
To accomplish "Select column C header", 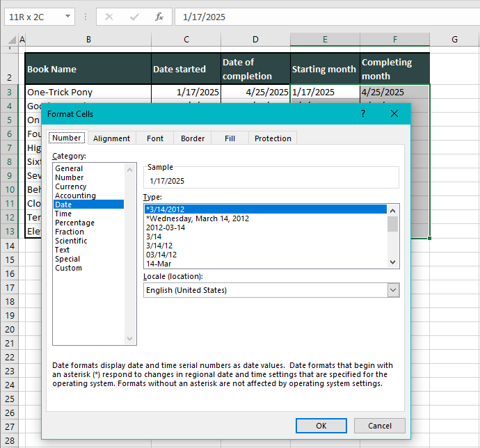I will (186, 40).
